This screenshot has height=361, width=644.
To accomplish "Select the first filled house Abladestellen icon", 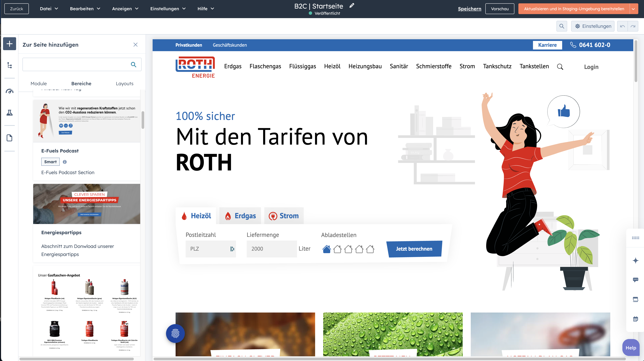I will pos(327,249).
